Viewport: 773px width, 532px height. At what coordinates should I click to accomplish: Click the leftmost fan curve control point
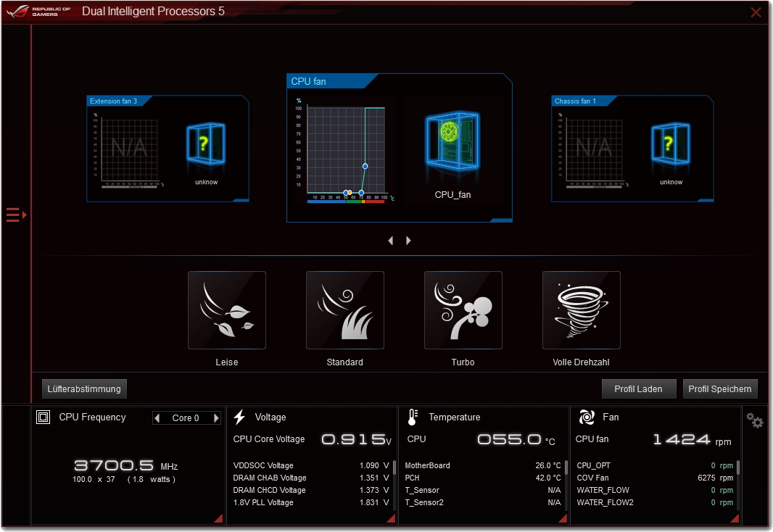[x=346, y=193]
